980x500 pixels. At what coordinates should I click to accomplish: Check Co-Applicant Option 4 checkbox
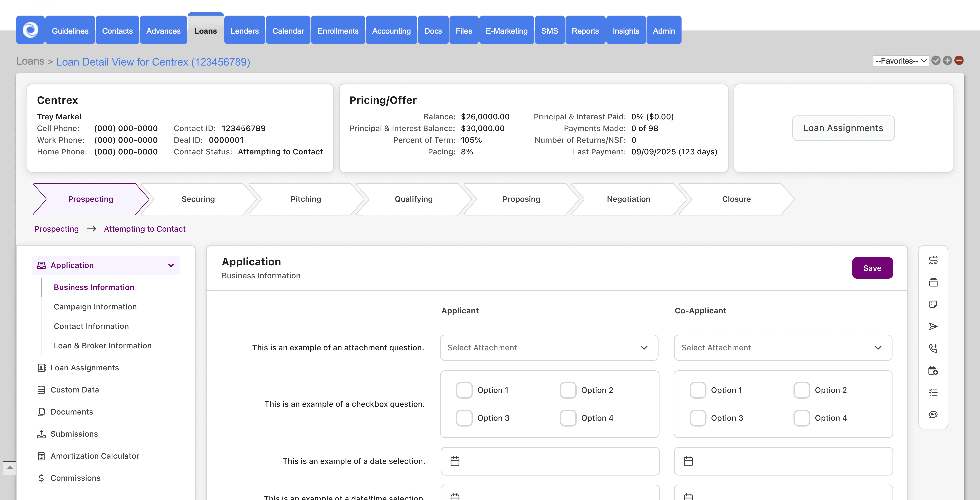click(x=802, y=418)
